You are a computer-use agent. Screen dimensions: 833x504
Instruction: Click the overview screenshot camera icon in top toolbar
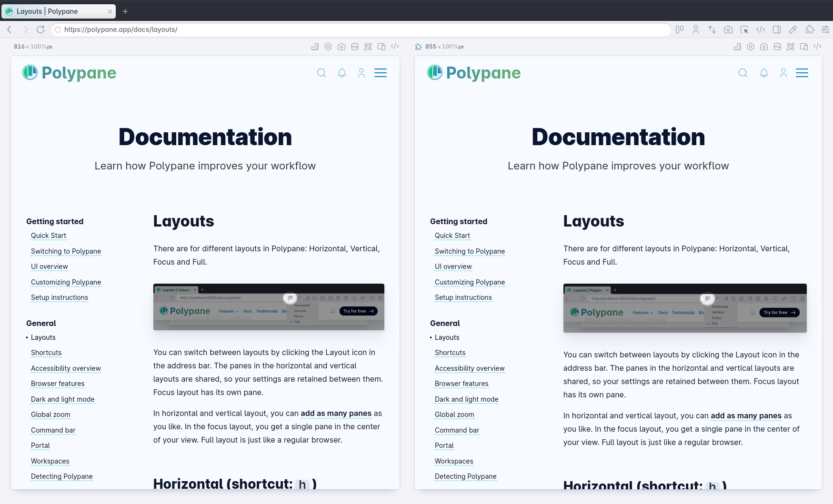pos(728,30)
